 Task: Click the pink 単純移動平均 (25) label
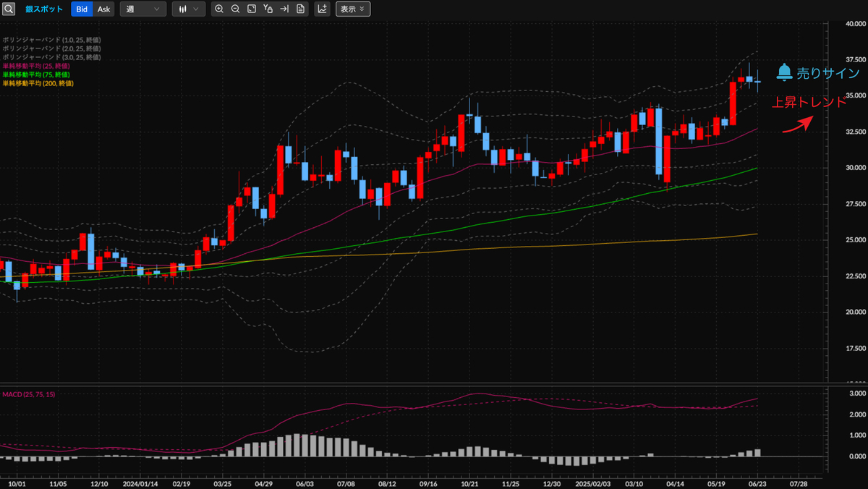[x=36, y=66]
